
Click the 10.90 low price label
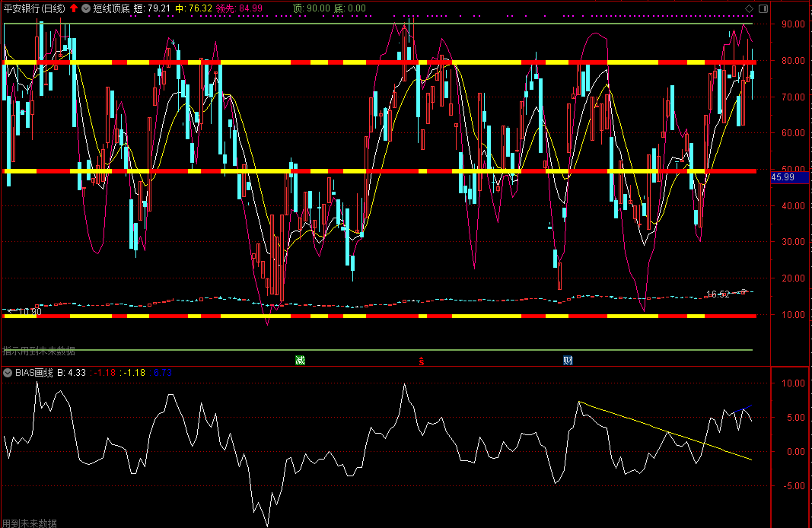30,312
